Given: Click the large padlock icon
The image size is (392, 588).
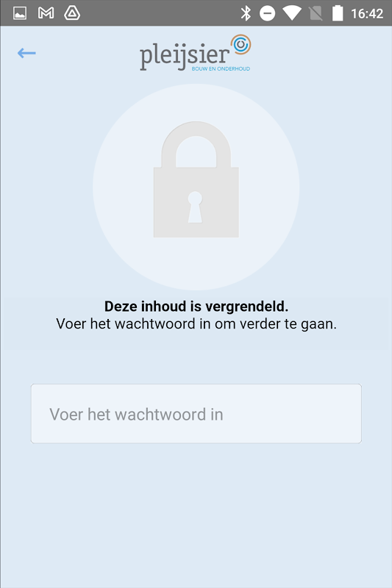Looking at the screenshot, I should (196, 179).
